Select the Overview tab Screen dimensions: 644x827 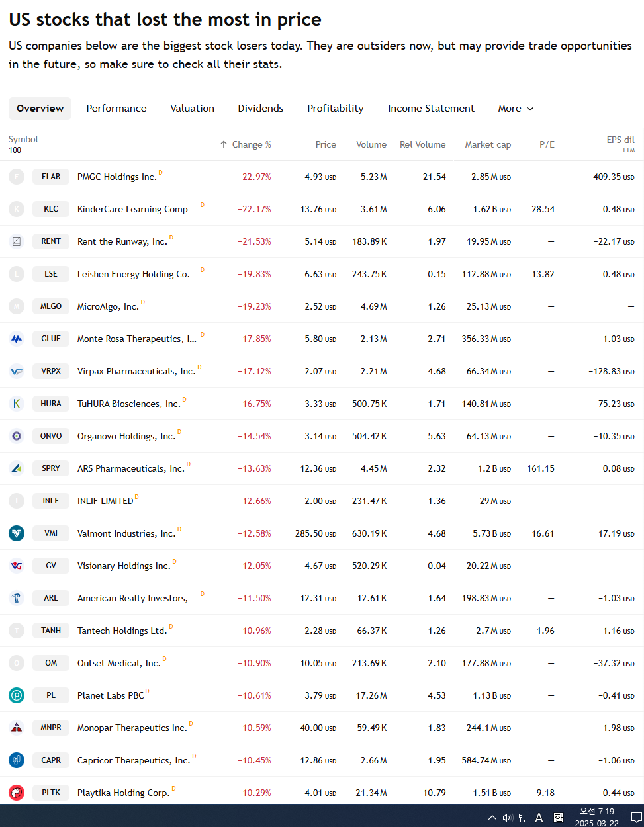pyautogui.click(x=40, y=109)
